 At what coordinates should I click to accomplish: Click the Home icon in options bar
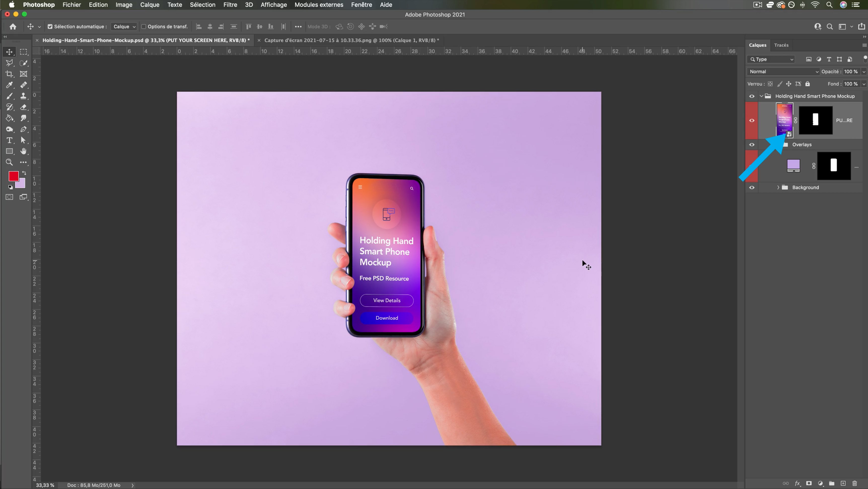point(13,27)
